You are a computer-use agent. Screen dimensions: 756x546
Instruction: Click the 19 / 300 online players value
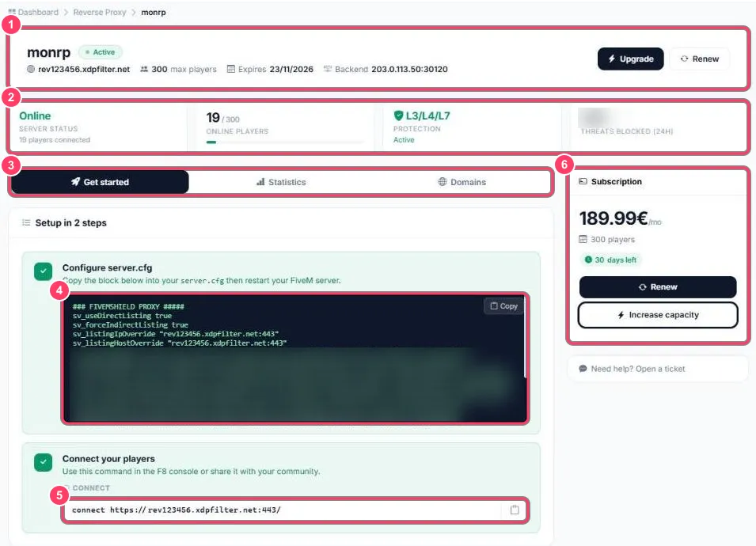pyautogui.click(x=222, y=118)
